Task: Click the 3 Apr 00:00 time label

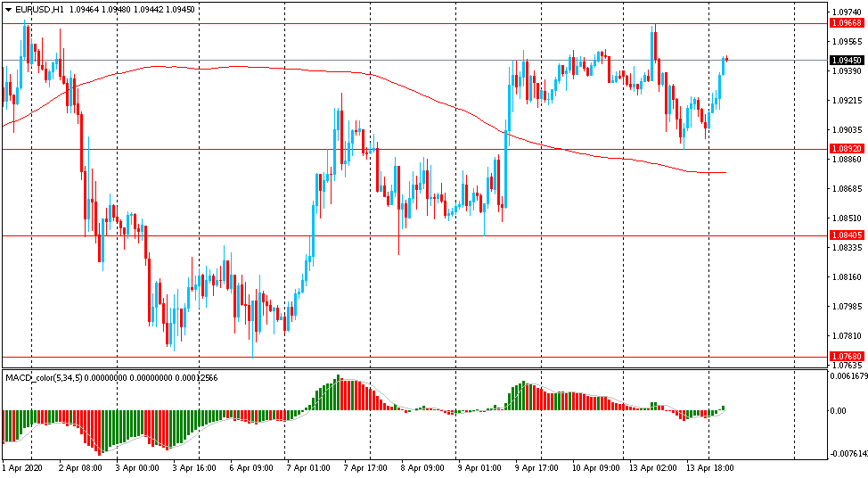Action: [x=137, y=468]
